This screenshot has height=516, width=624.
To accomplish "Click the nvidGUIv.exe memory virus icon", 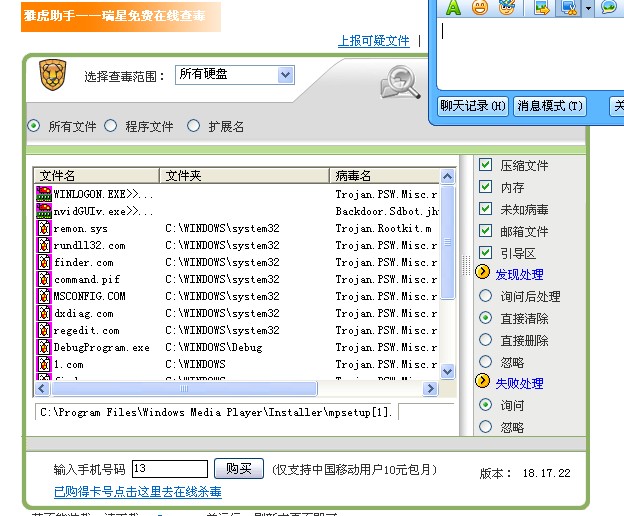I will point(44,211).
